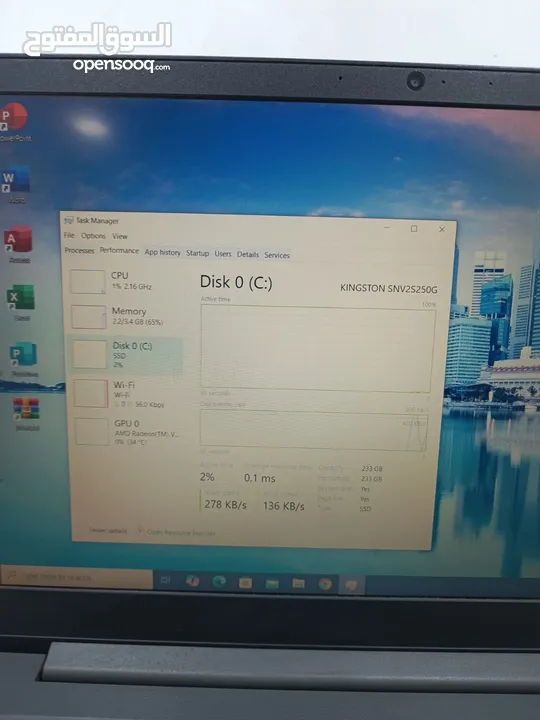This screenshot has width=540, height=720.
Task: Minimize the Task Manager window
Action: [387, 227]
